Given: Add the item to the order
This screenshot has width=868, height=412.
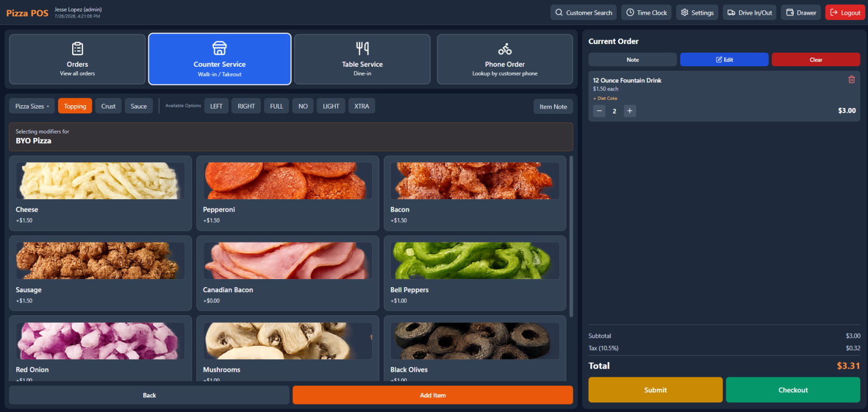Looking at the screenshot, I should (432, 395).
